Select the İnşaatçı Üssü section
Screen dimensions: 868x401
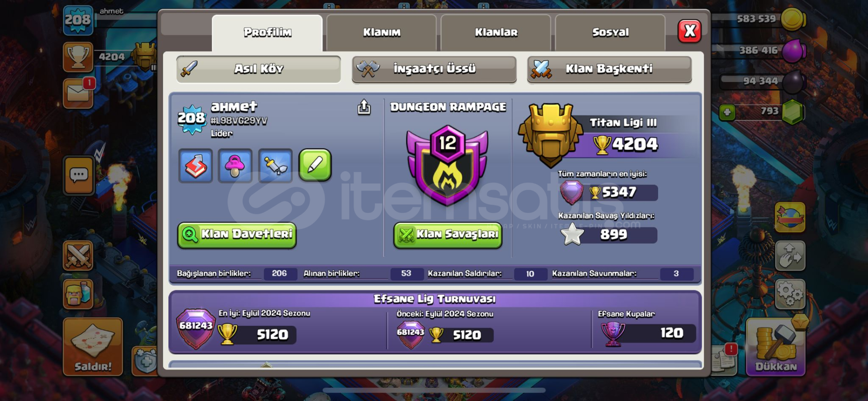click(434, 69)
